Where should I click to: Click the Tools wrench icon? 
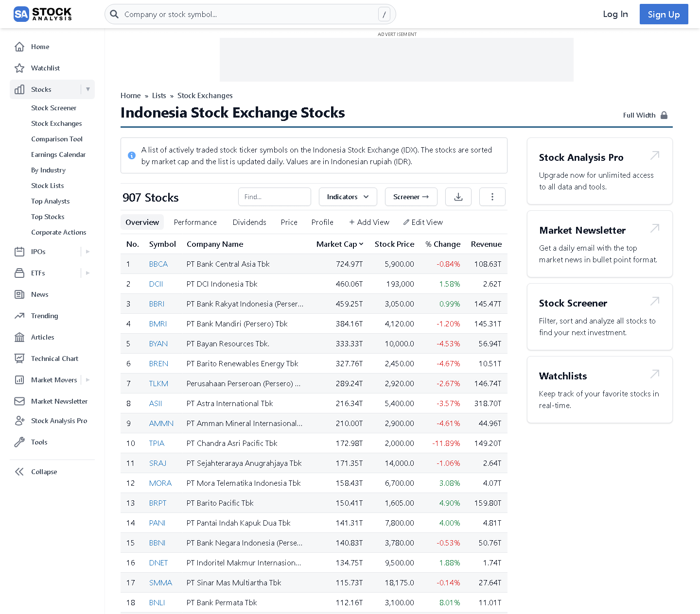point(19,442)
